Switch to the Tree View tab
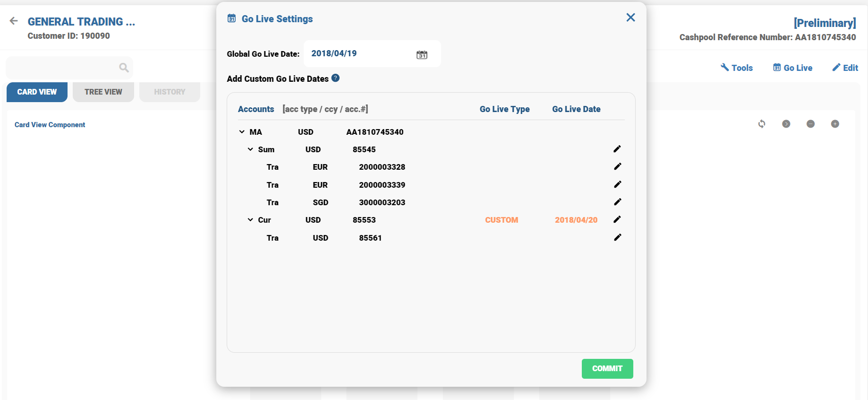The width and height of the screenshot is (868, 400). pyautogui.click(x=103, y=92)
